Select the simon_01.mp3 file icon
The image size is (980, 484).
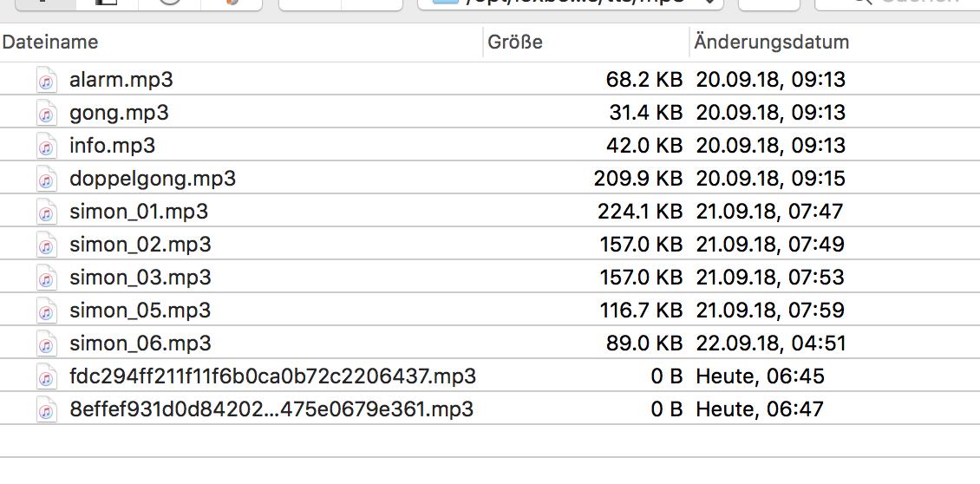click(46, 212)
